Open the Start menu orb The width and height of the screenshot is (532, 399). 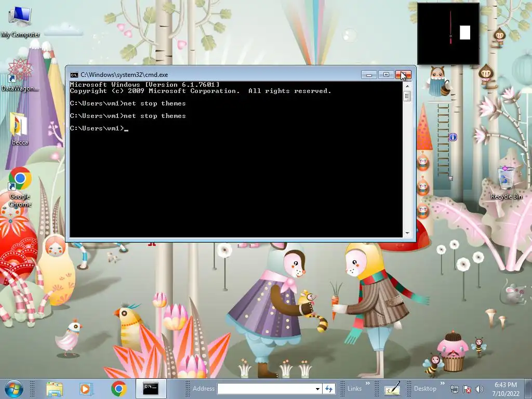pos(14,389)
